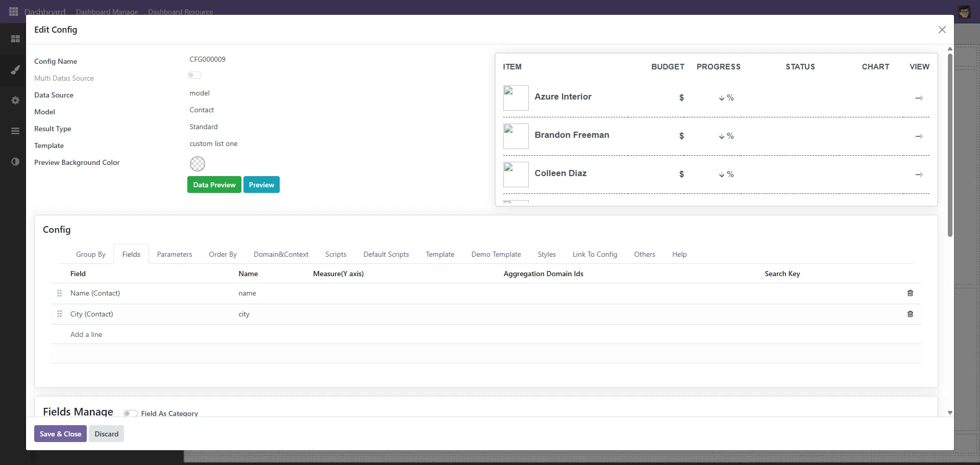Viewport: 980px width, 465px height.
Task: Click the Add a line link
Action: click(x=86, y=334)
